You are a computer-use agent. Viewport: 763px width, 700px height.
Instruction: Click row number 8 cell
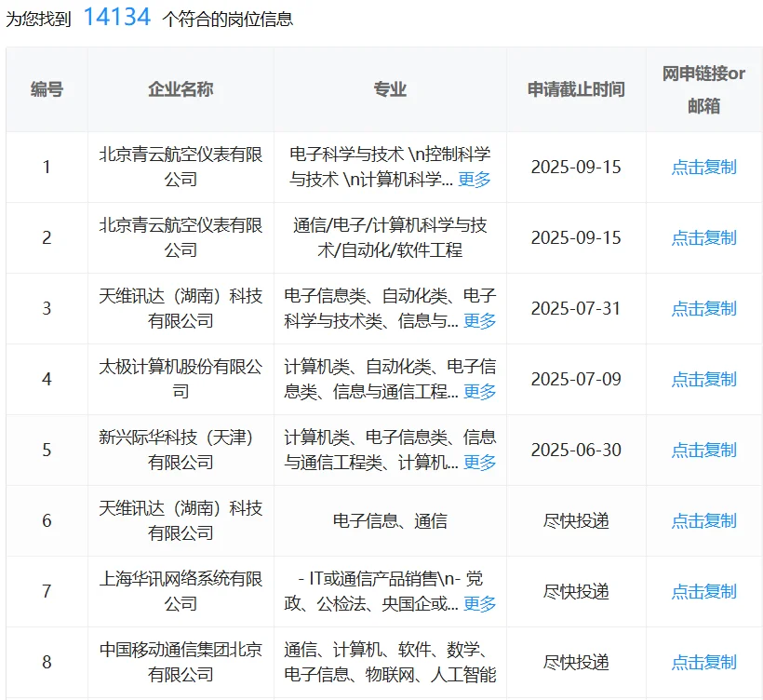[47, 662]
